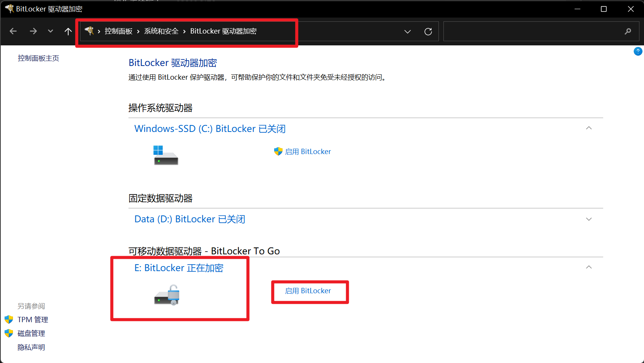Open address bar history dropdown
This screenshot has width=644, height=363.
408,31
